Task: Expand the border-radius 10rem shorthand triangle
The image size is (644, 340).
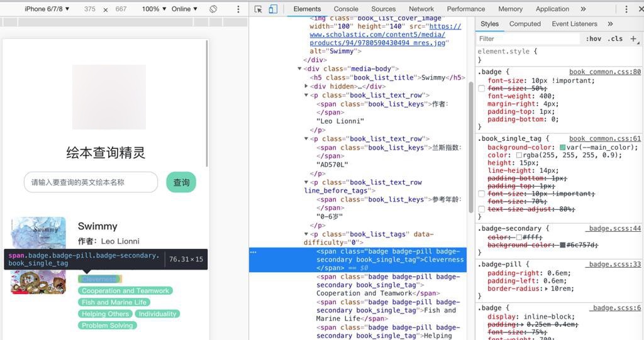Action: coord(546,288)
